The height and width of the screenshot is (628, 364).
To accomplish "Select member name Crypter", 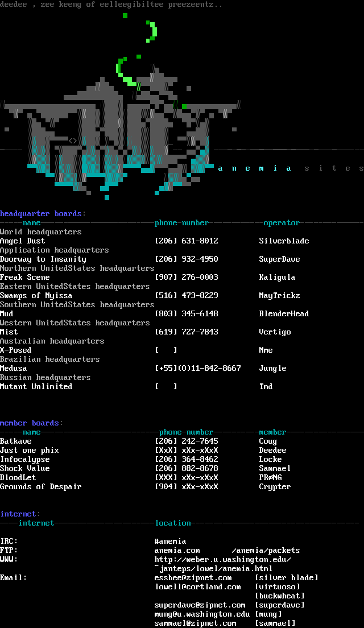I will pos(275,487).
